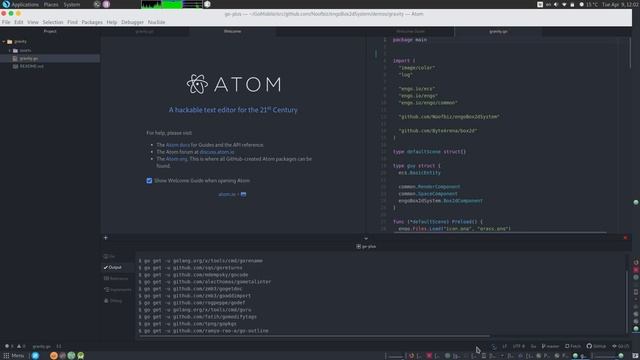Click gravity.go file name in status bar

point(42,346)
